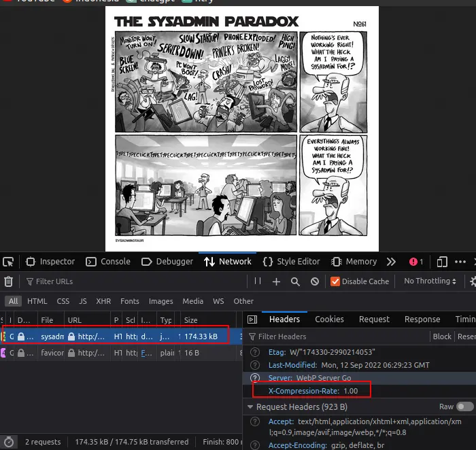476x450 pixels.
Task: Filter requests by Images
Action: click(x=160, y=301)
